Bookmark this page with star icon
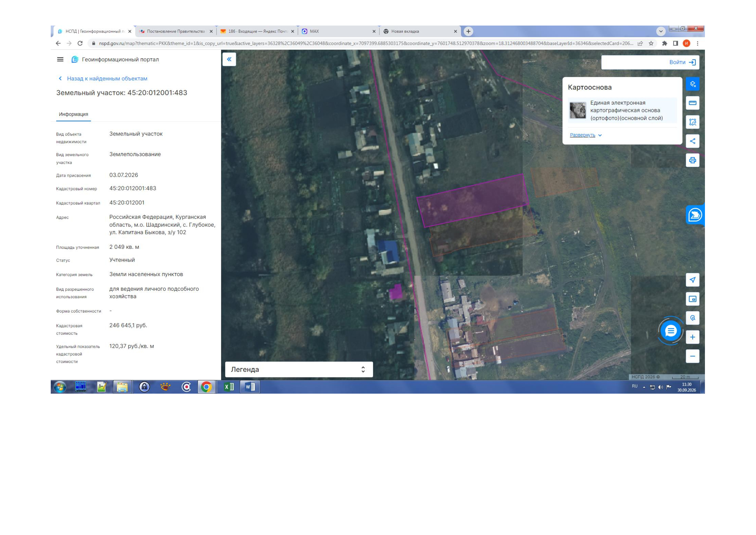This screenshot has width=756, height=535. coord(651,43)
